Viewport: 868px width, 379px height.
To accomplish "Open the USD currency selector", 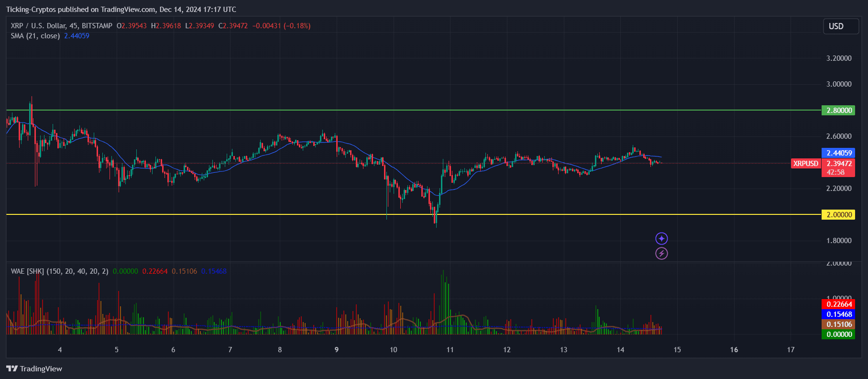I will pyautogui.click(x=841, y=26).
